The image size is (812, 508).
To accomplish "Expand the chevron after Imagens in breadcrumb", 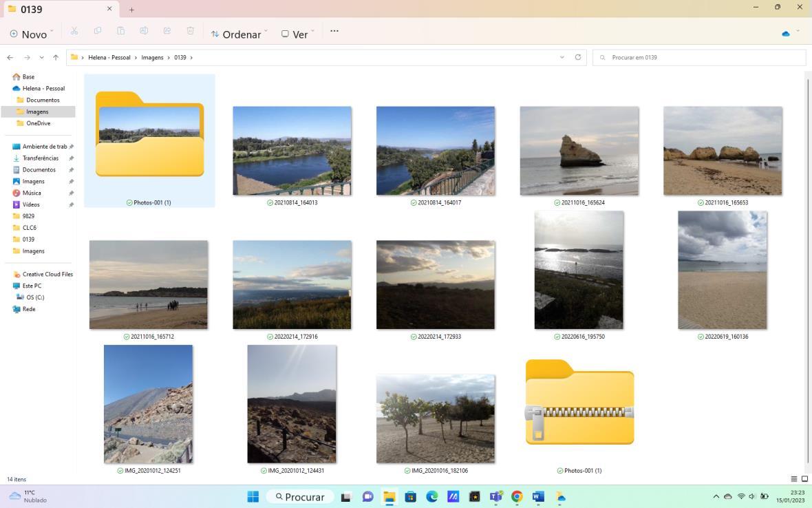I will (x=169, y=58).
